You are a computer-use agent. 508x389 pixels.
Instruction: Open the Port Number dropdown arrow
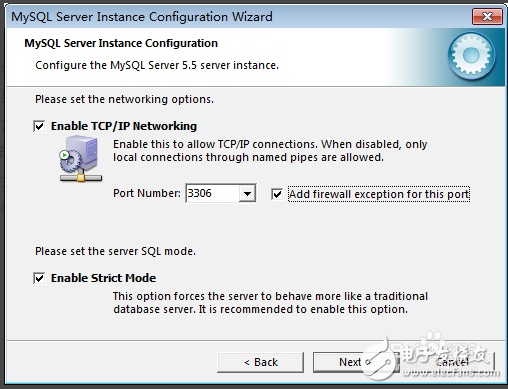point(247,193)
